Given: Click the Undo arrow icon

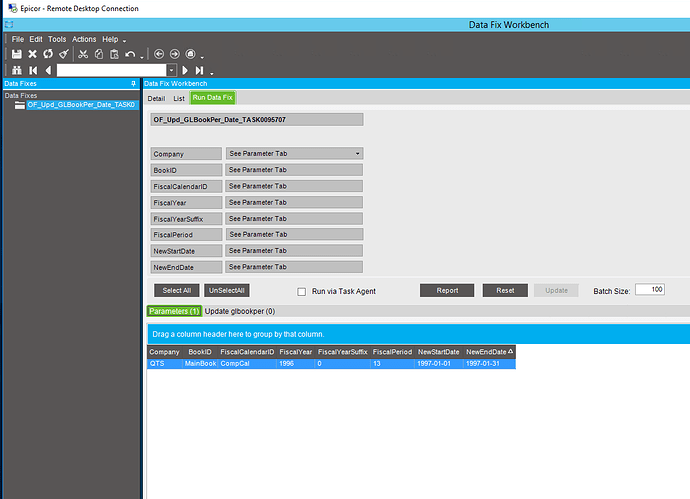Looking at the screenshot, I should [x=130, y=54].
